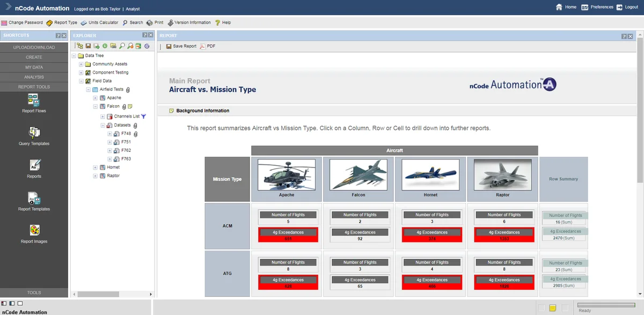Click Logout in the header
This screenshot has width=644, height=315.
pos(627,7)
